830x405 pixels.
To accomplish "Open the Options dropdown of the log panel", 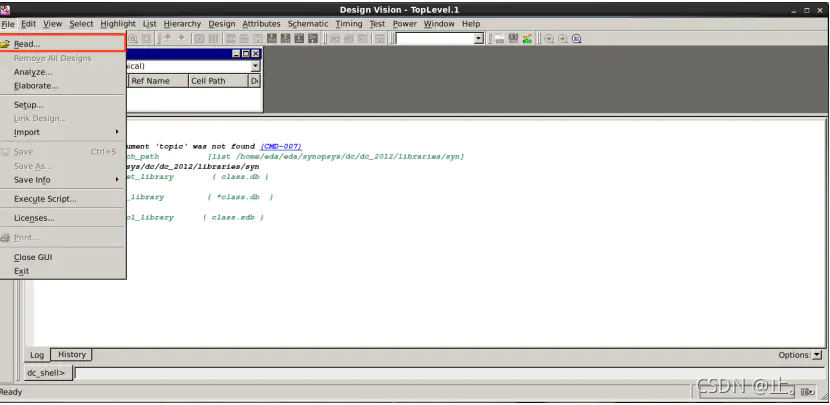I will coord(817,355).
